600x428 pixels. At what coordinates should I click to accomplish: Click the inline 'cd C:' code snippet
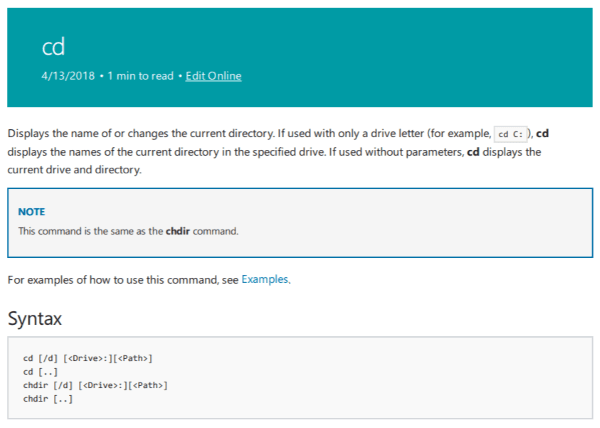[x=511, y=134]
